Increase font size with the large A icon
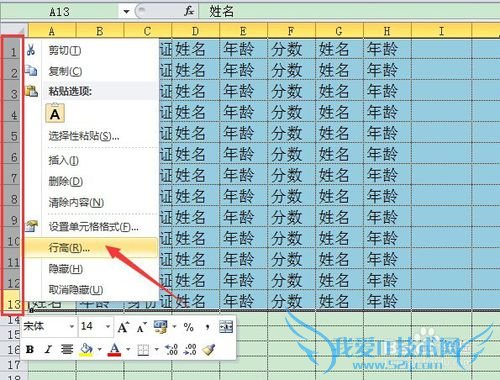The image size is (500, 380). coord(123,327)
